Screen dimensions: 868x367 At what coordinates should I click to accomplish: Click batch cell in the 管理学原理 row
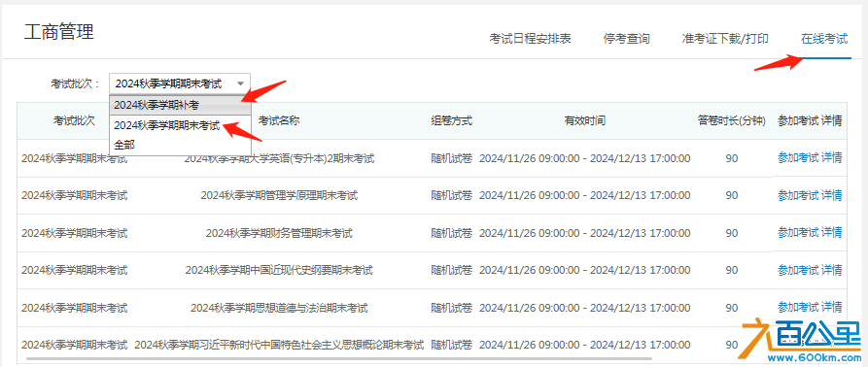click(x=74, y=195)
